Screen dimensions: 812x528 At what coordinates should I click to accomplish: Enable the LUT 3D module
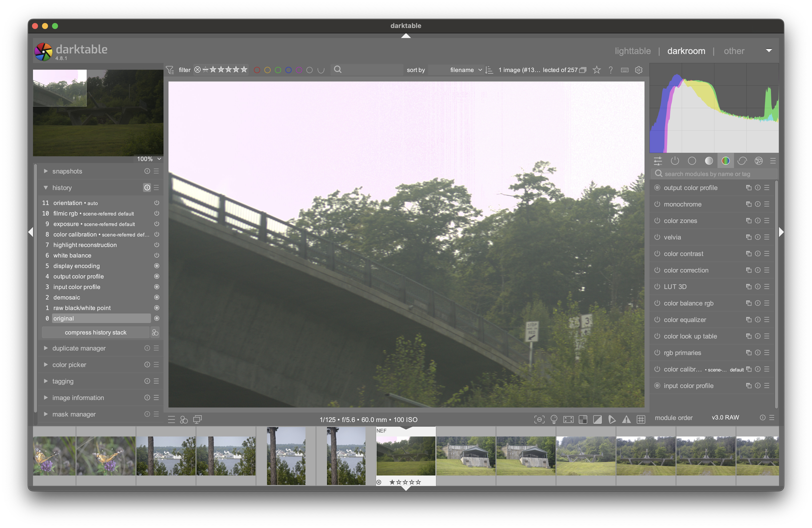coord(657,286)
